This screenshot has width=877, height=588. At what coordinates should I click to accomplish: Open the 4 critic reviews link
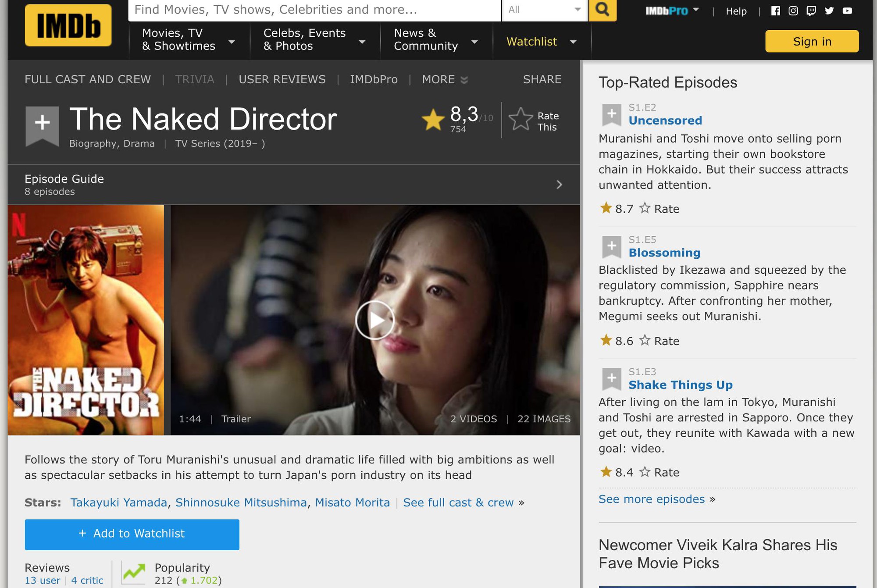point(87,580)
